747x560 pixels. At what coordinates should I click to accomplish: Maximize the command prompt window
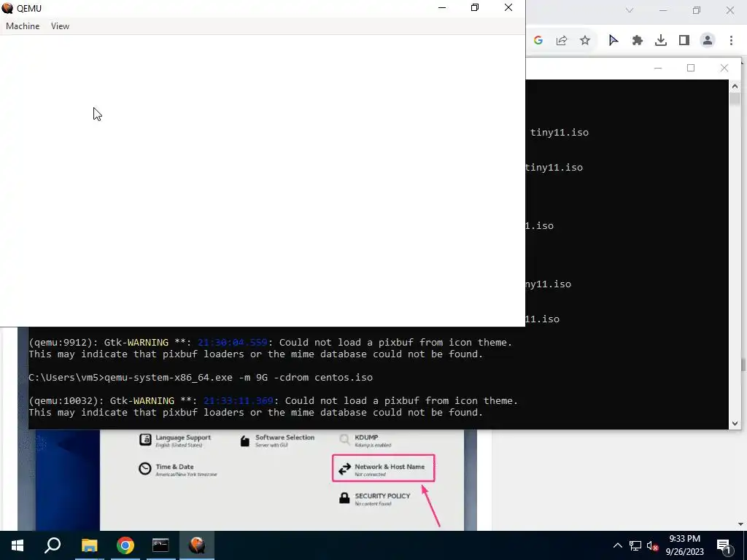[691, 68]
